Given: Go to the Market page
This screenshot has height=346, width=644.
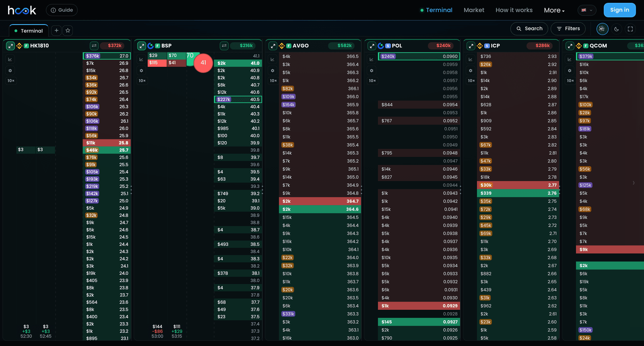Looking at the screenshot, I should coord(474,10).
